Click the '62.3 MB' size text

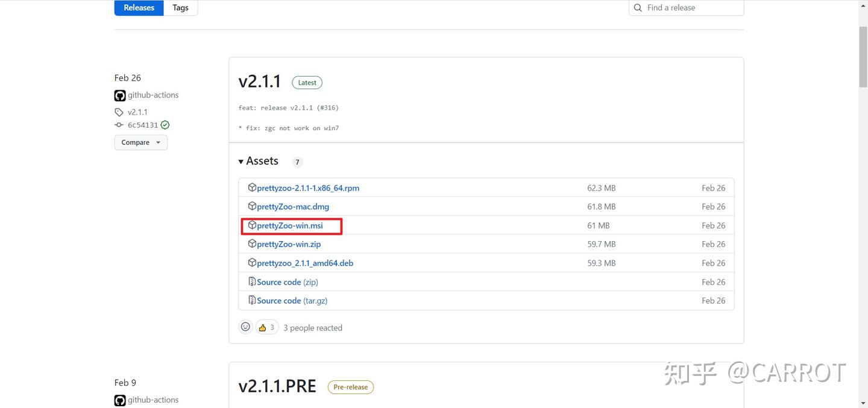602,188
